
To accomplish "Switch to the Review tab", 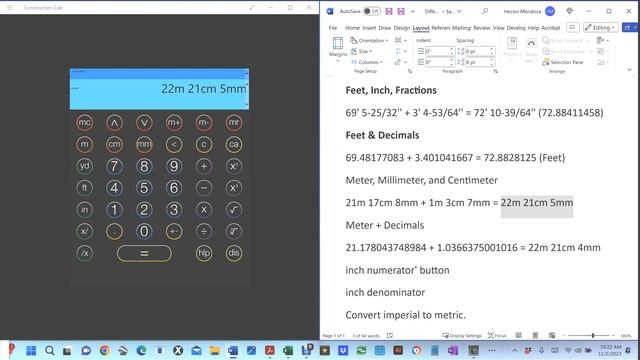I will click(x=482, y=28).
